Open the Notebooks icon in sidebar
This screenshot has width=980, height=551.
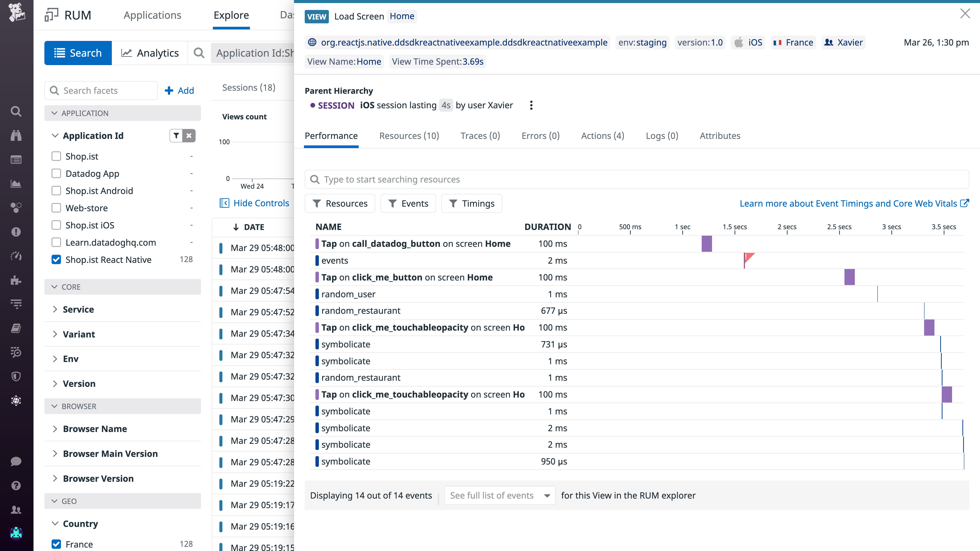coord(16,328)
